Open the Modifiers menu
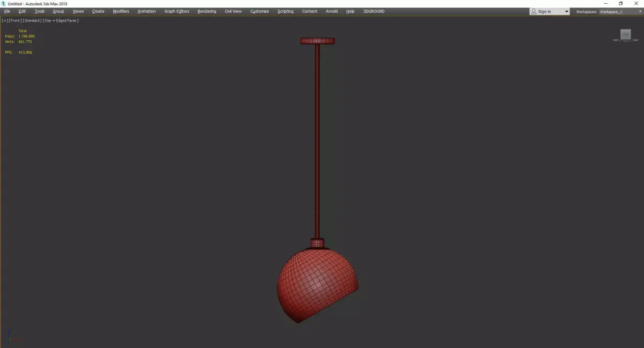Screen dimensions: 644x348 click(x=121, y=11)
